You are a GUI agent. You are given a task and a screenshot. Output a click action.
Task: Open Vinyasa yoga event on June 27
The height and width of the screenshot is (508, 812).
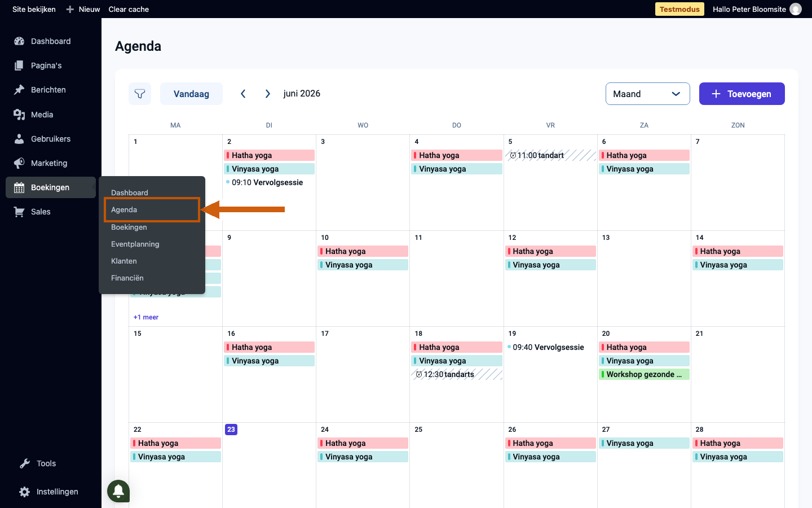tap(644, 443)
